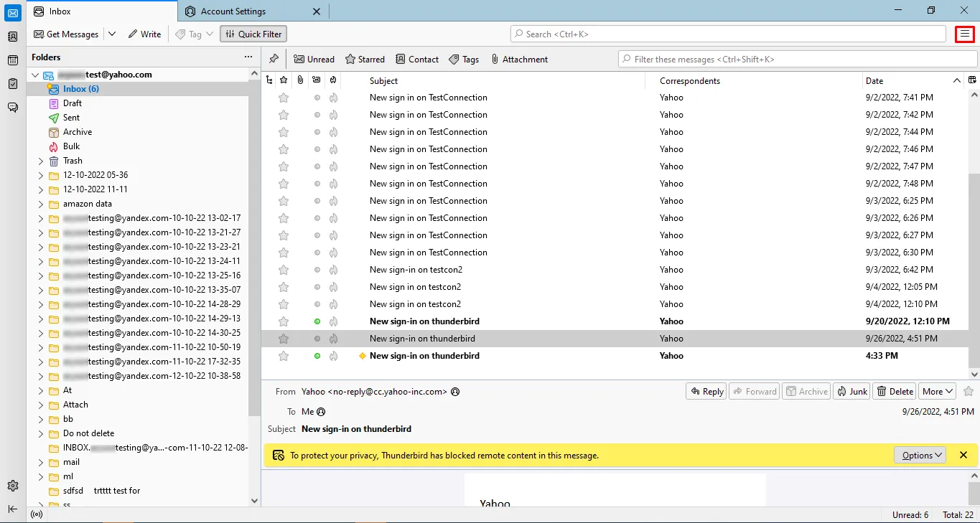Viewport: 980px width, 523px height.
Task: Click the hamburger application menu button
Action: click(x=965, y=34)
